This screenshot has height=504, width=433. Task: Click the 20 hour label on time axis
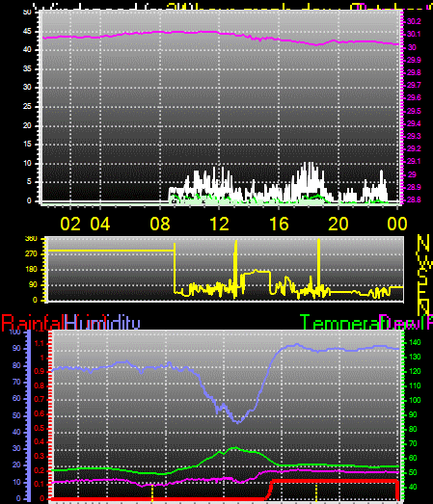tap(338, 224)
